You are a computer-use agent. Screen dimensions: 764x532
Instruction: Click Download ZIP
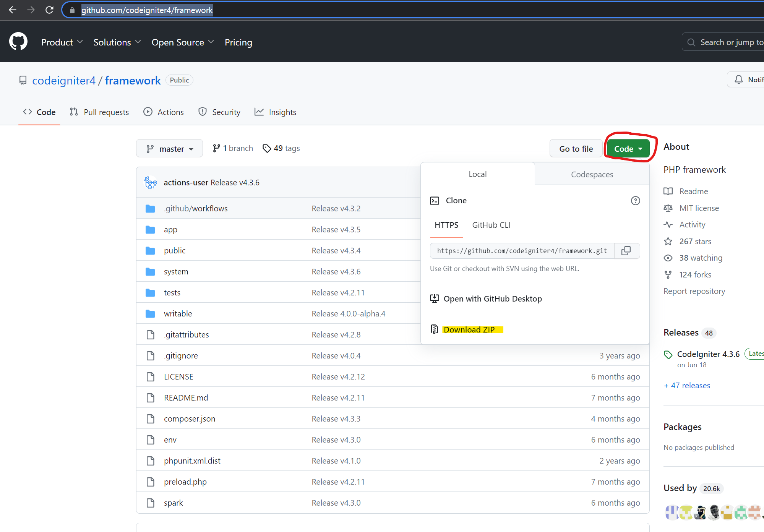[x=469, y=329]
